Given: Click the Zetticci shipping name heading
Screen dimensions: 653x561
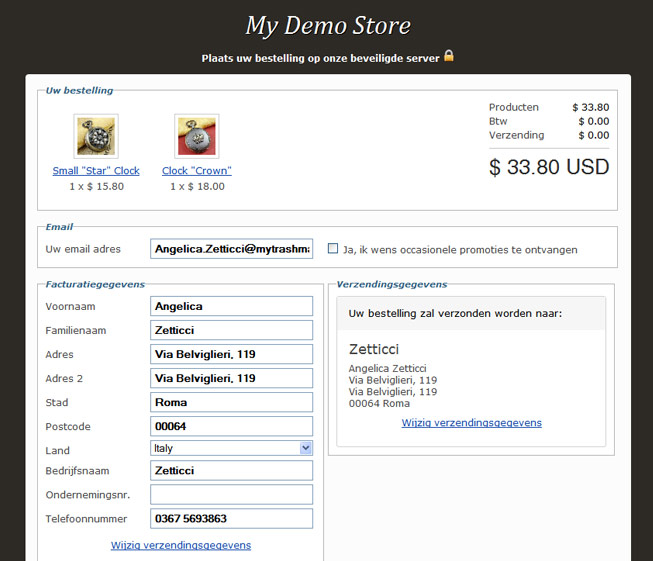Looking at the screenshot, I should point(374,349).
